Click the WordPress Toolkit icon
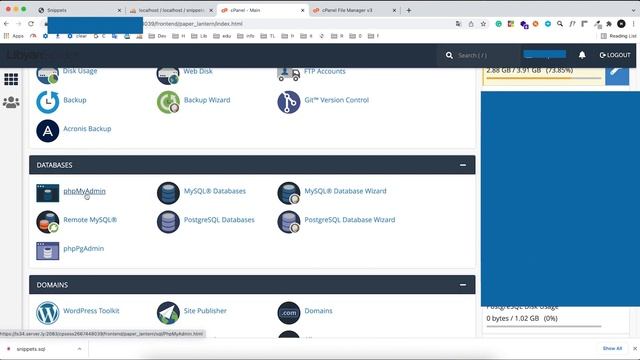Image resolution: width=640 pixels, height=360 pixels. coord(47,313)
